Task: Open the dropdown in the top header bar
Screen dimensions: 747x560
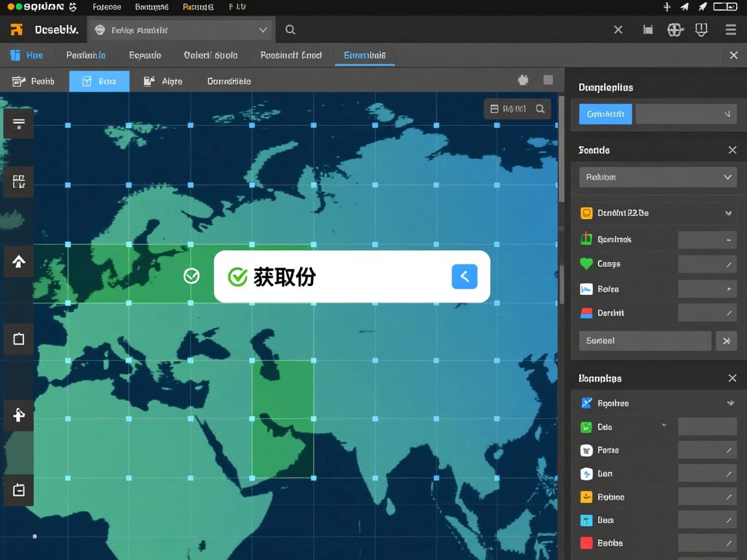Action: [x=181, y=30]
